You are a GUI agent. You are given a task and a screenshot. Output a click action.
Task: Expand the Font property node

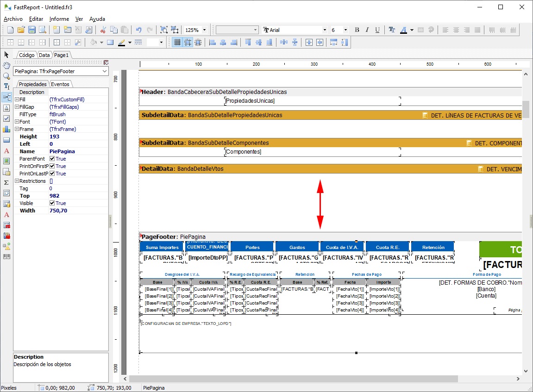tap(17, 122)
